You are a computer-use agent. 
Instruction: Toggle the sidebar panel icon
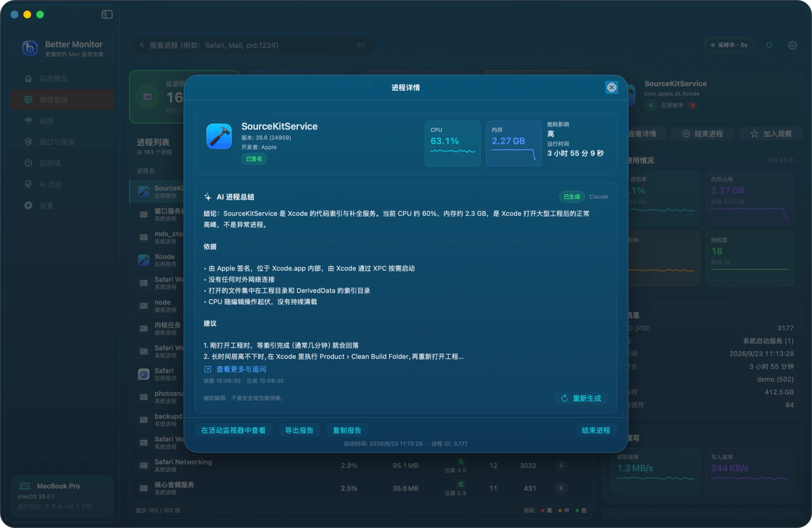[107, 14]
